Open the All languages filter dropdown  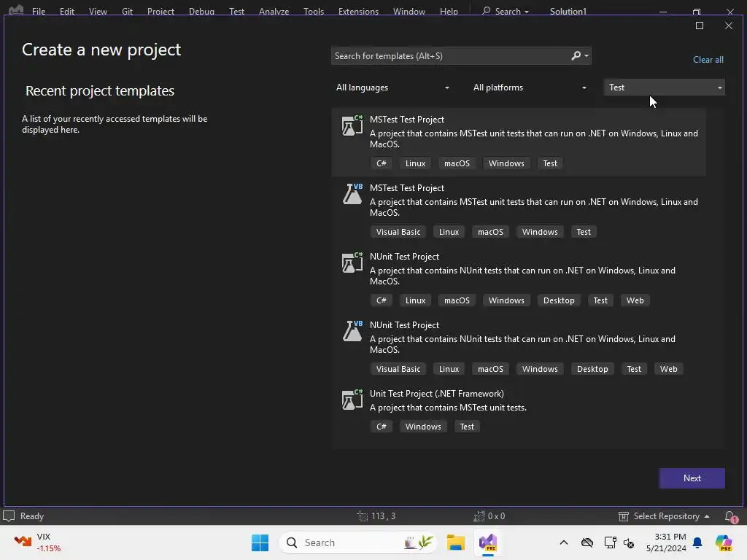392,87
